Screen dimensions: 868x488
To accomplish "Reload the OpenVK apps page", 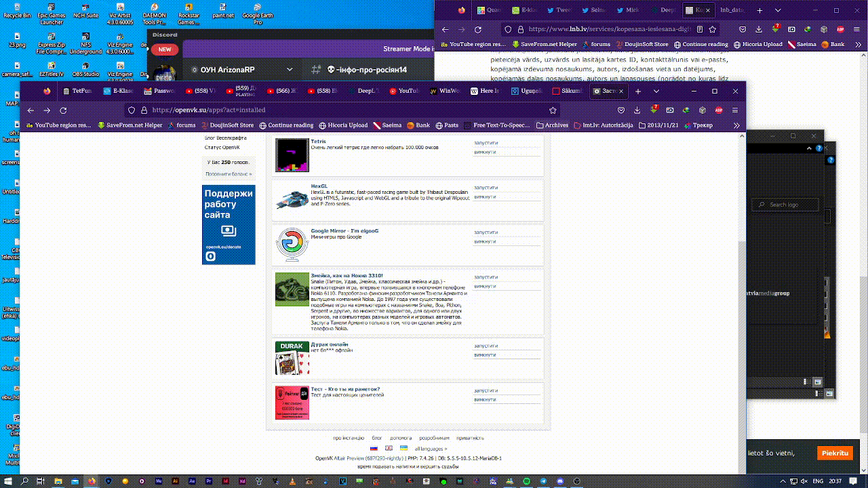I will [x=63, y=110].
